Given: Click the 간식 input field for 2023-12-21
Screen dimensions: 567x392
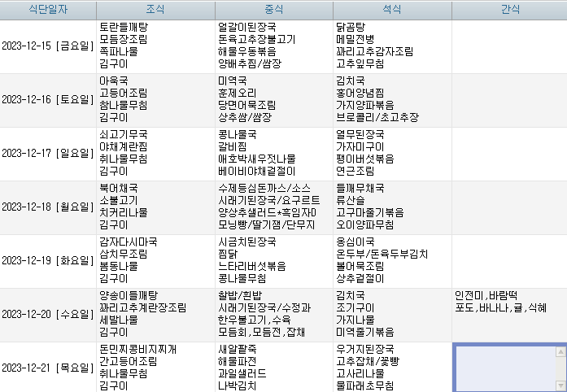Looking at the screenshot, I should point(504,368).
